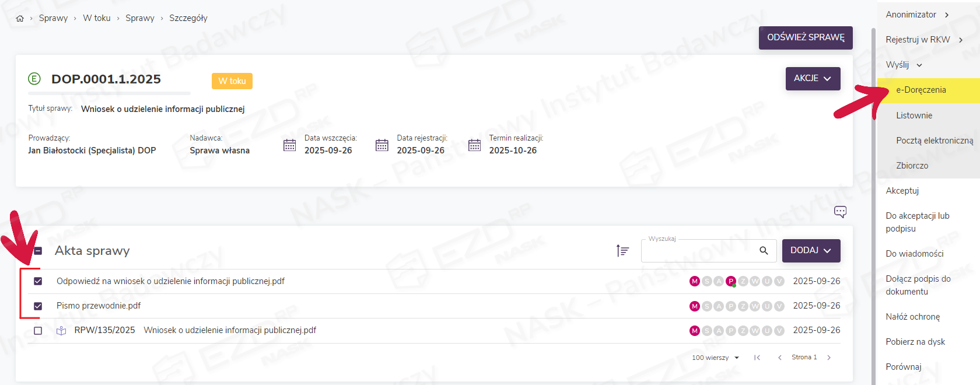The width and height of the screenshot is (980, 385).
Task: Click the search magnifier icon
Action: tap(764, 251)
